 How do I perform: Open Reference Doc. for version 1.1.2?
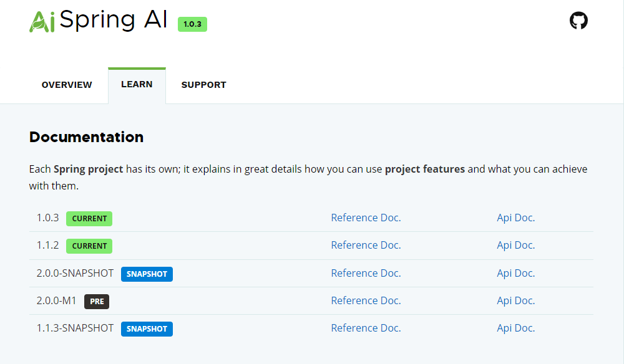366,245
